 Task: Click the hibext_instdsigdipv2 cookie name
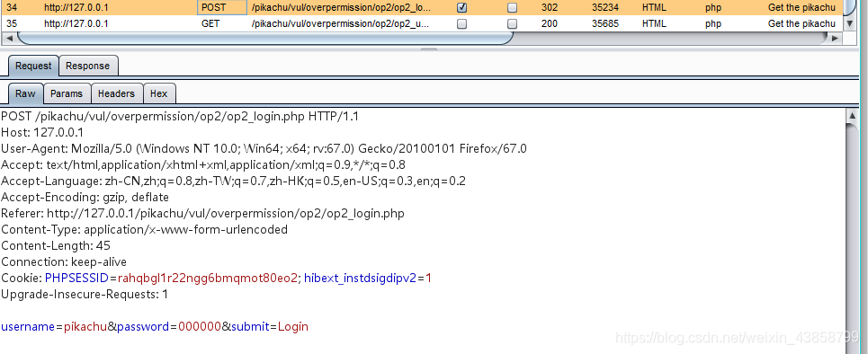click(x=360, y=278)
